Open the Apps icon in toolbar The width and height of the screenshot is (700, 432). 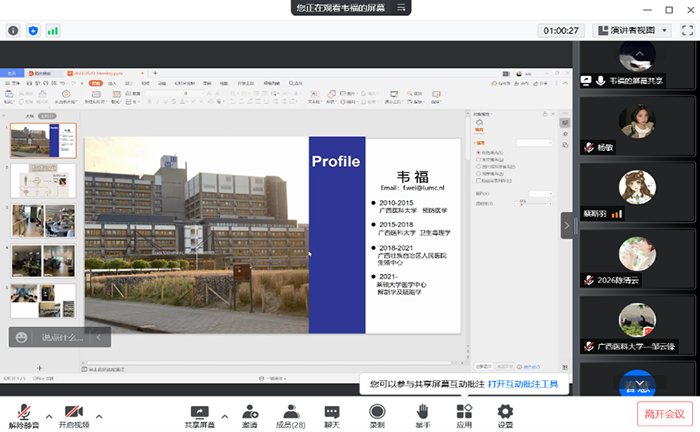[x=464, y=411]
